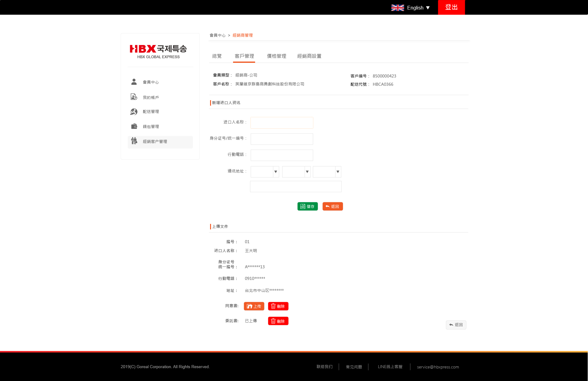Open the service@hbxpress.com email link

438,367
